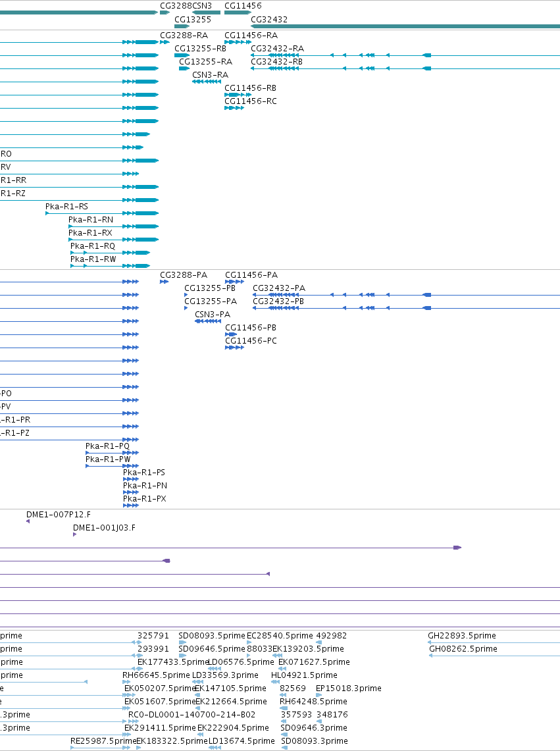Image resolution: width=560 pixels, height=751 pixels.
Task: Select transcript label Pka-R1-RX
Action: pos(91,233)
